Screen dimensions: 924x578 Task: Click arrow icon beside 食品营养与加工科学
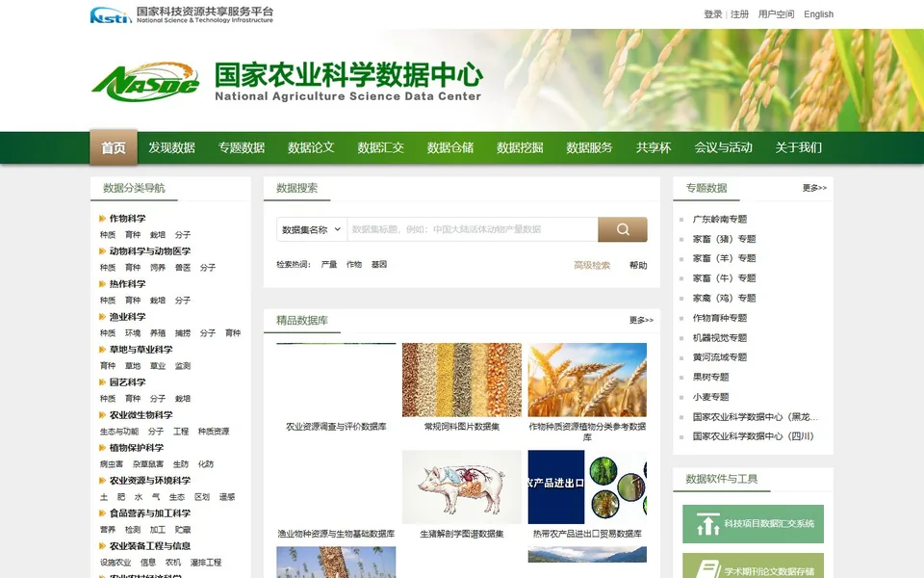103,513
